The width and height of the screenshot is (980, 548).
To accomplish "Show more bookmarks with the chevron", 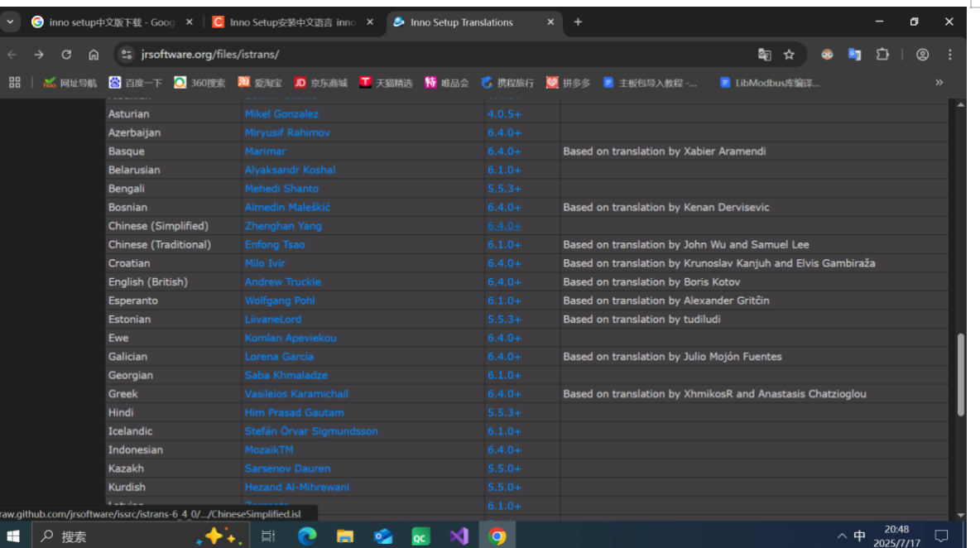I will click(939, 83).
